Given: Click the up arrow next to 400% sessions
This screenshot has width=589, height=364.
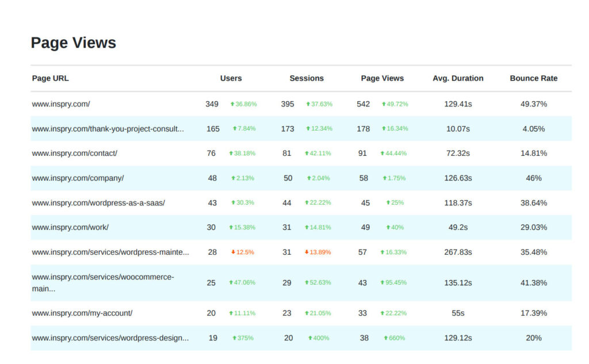Looking at the screenshot, I should pos(310,338).
